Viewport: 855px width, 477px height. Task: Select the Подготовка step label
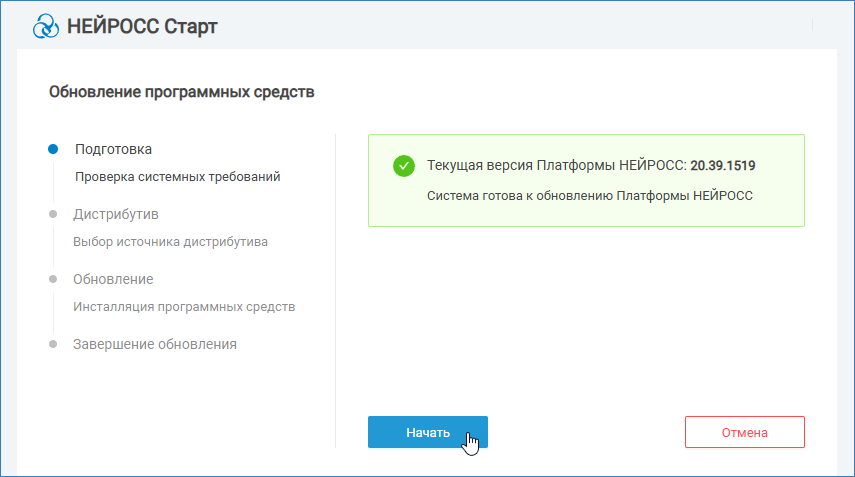(x=113, y=149)
